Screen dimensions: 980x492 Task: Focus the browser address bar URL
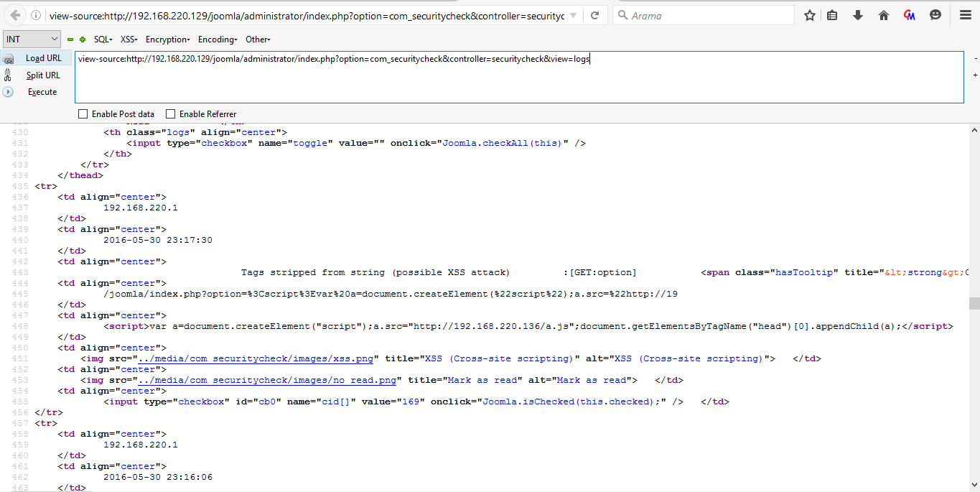307,15
